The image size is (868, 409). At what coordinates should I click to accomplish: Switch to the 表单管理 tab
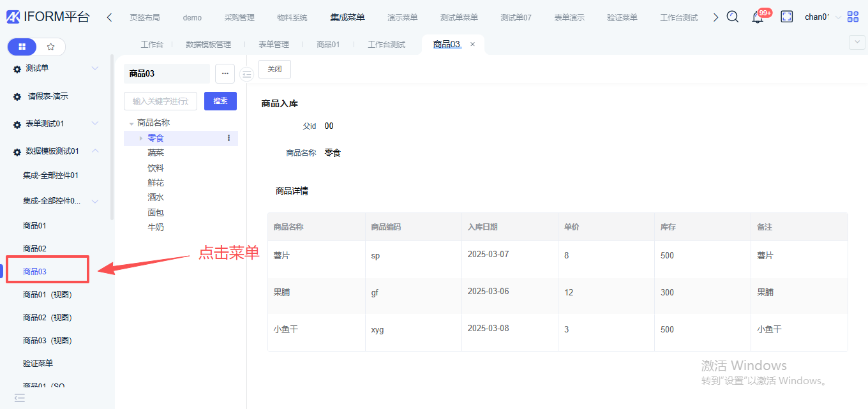tap(274, 45)
